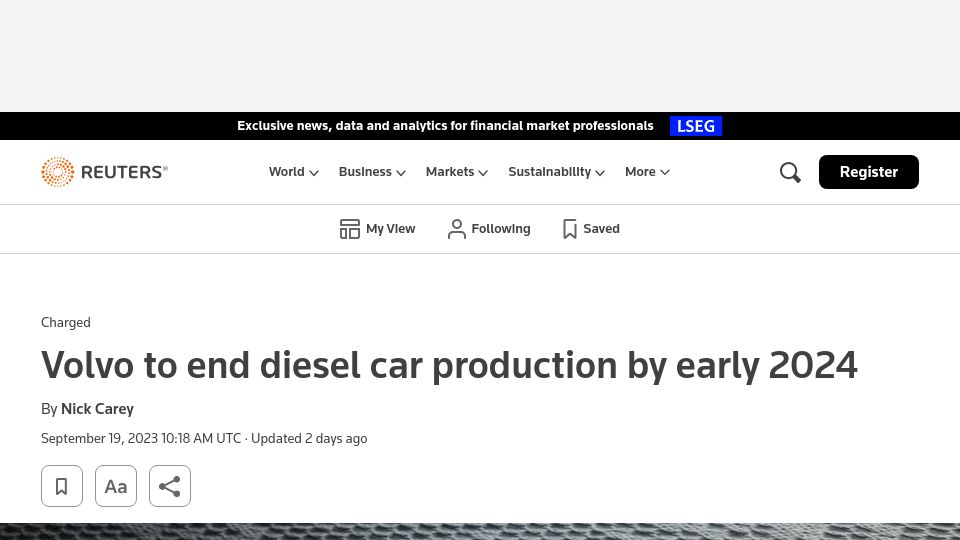This screenshot has width=960, height=540.
Task: Click the My View layout icon
Action: point(350,229)
